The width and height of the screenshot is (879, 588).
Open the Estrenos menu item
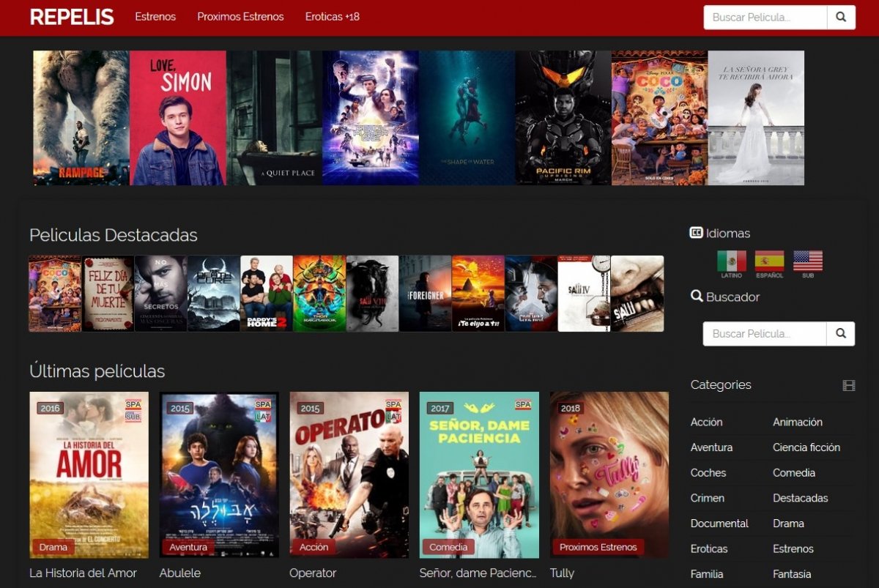155,17
